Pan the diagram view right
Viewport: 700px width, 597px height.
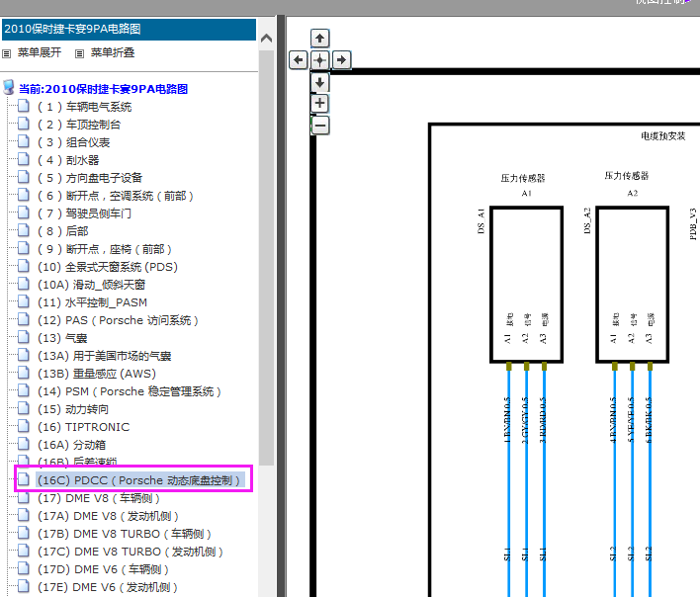tap(341, 59)
